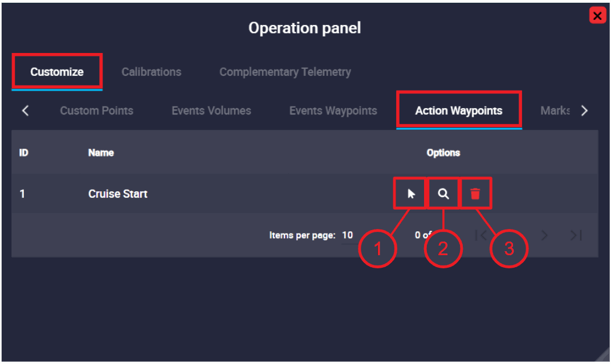Viewport: 611px width, 364px height.
Task: Open the Calibrations tab
Action: click(x=151, y=72)
